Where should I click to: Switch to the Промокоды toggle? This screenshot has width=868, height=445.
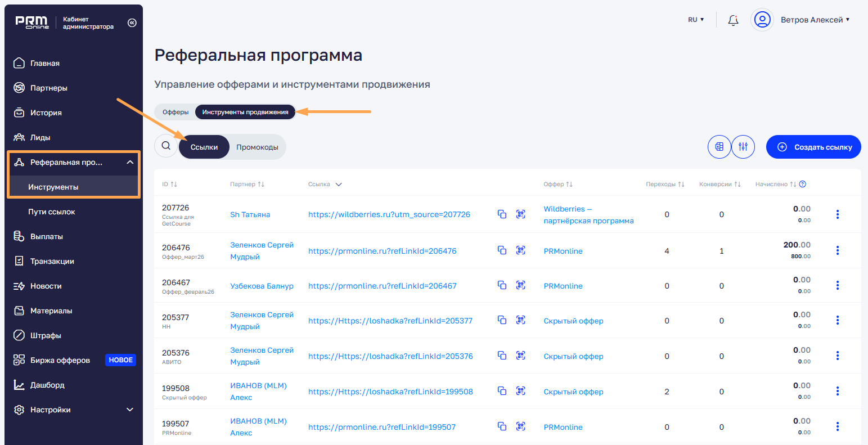(257, 147)
